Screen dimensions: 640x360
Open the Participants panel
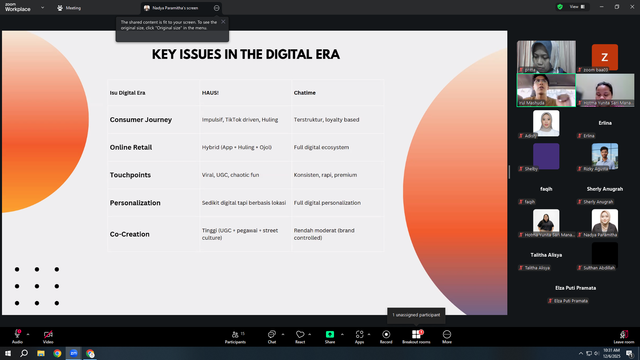click(x=235, y=337)
